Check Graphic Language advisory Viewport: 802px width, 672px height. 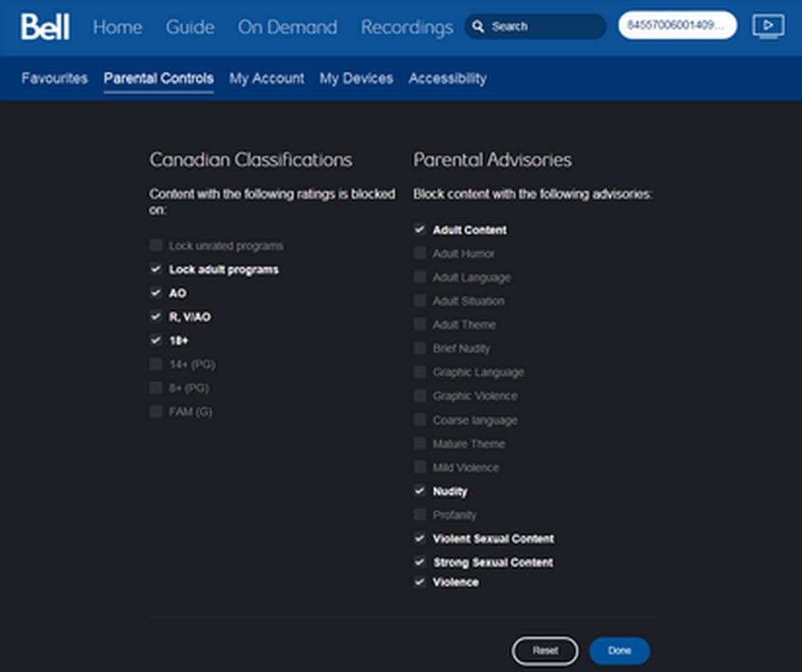(x=420, y=372)
